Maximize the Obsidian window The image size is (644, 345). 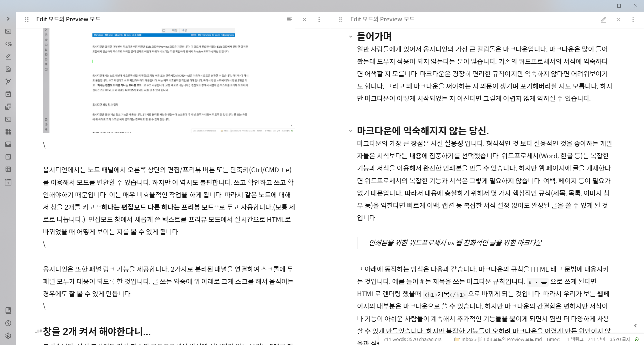[619, 6]
